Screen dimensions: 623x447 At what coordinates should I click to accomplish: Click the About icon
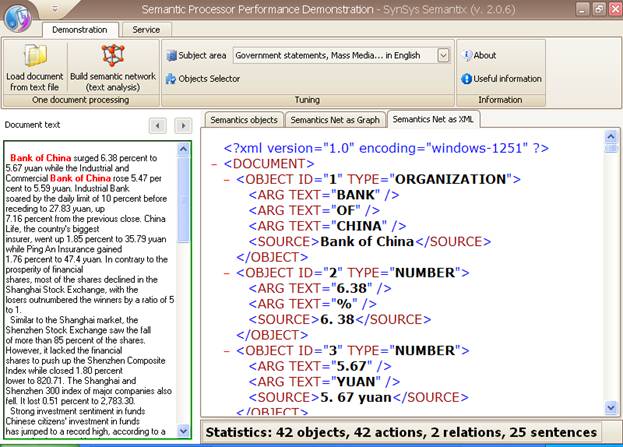click(467, 56)
